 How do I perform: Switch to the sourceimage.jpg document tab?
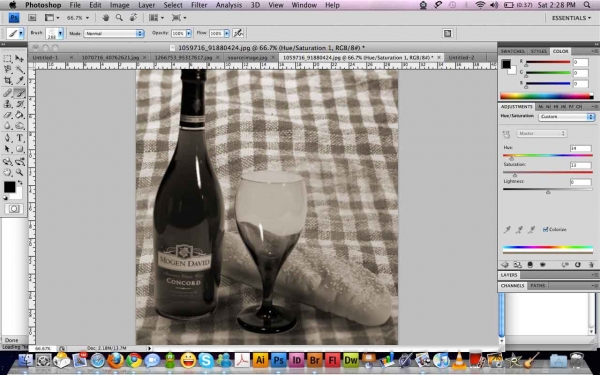point(247,57)
